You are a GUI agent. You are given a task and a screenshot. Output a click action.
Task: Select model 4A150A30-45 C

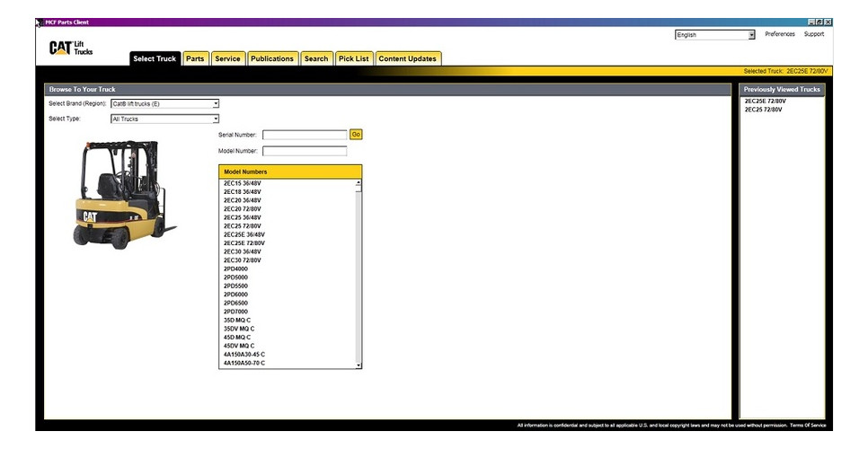point(244,355)
